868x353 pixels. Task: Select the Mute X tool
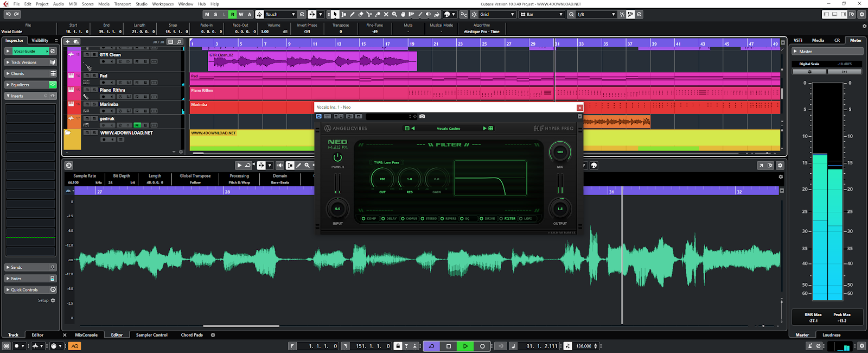pos(386,15)
